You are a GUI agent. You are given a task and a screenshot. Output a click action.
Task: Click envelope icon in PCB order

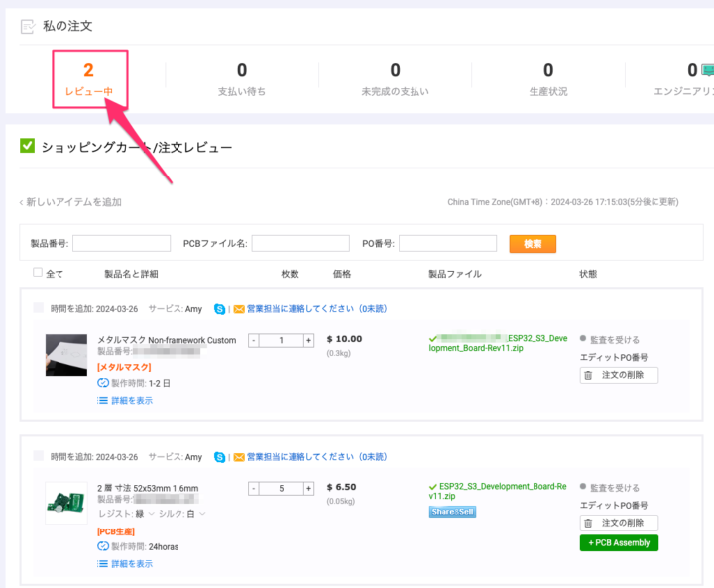(238, 457)
